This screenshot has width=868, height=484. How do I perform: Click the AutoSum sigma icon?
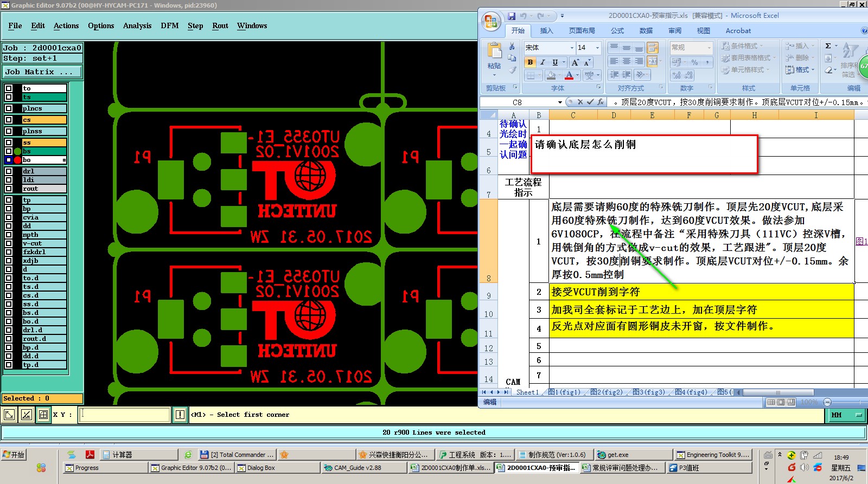pos(828,46)
